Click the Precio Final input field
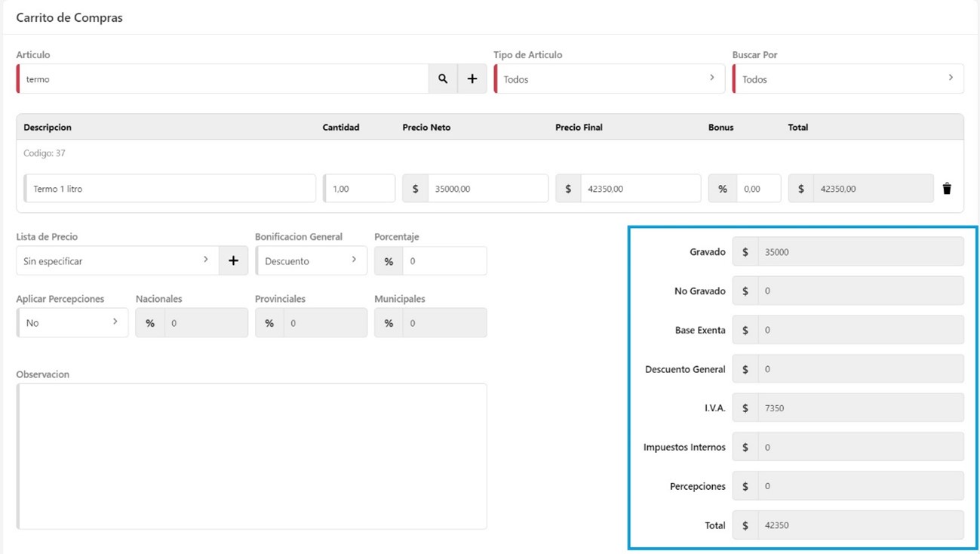Image resolution: width=980 pixels, height=554 pixels. click(639, 189)
